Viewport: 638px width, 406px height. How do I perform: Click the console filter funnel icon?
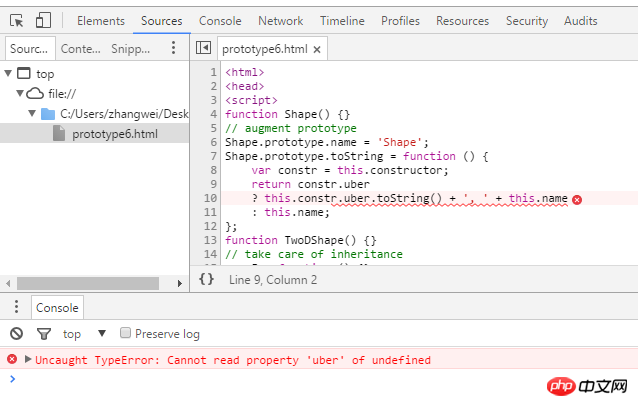click(43, 334)
